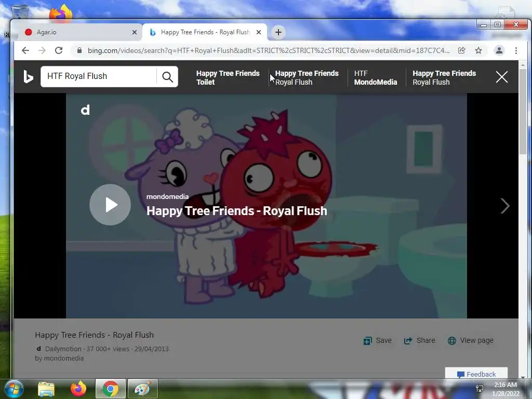Open View page link
Viewport: 532px width, 399px height.
pos(471,340)
